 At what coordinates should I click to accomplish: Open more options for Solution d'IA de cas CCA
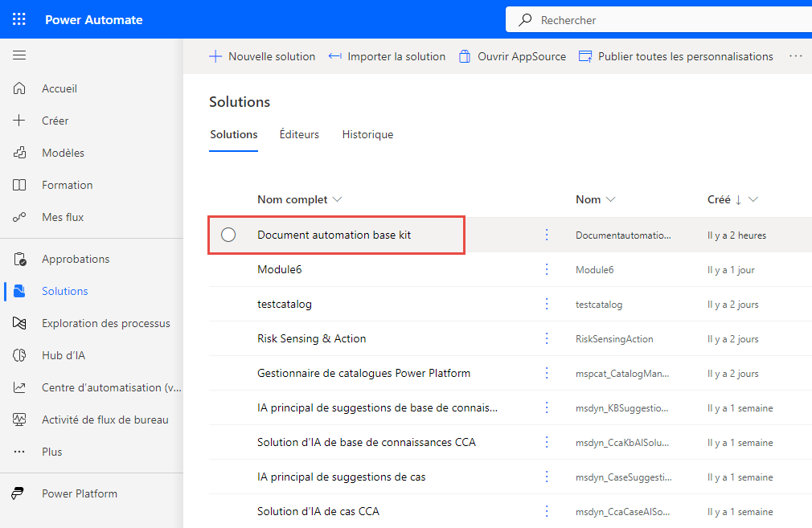[547, 511]
